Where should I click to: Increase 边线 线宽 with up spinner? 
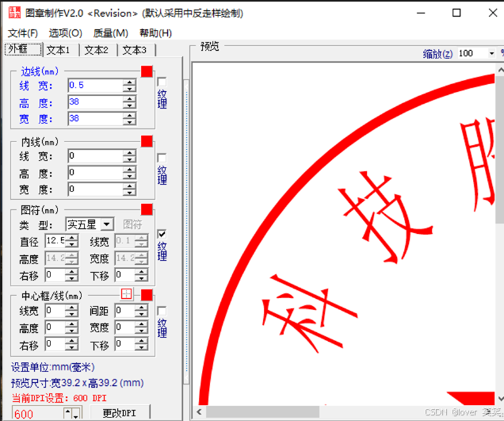pos(129,82)
